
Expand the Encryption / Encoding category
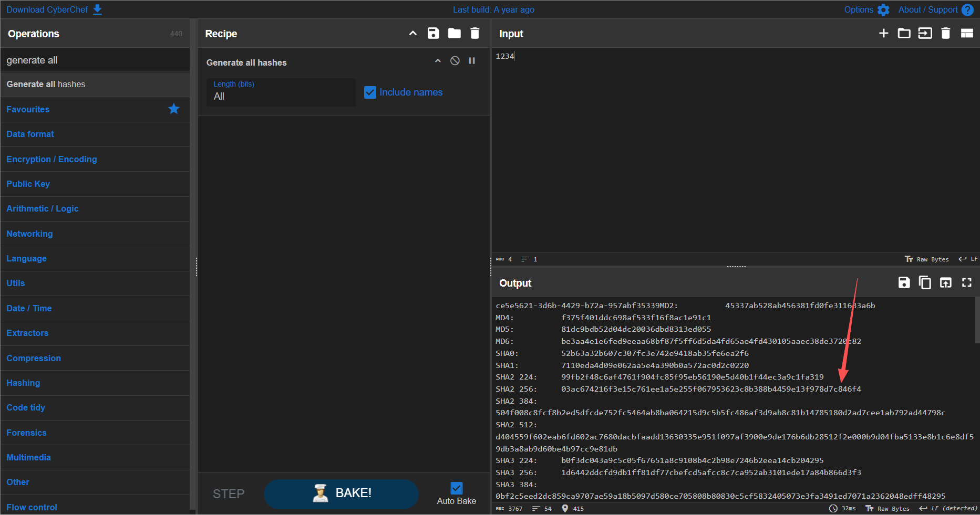[51, 159]
